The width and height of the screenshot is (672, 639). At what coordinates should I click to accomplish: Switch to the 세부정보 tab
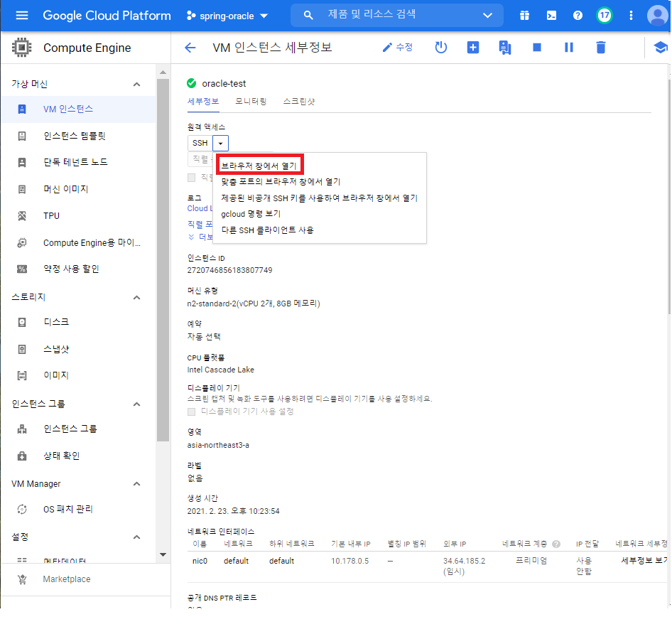click(203, 102)
